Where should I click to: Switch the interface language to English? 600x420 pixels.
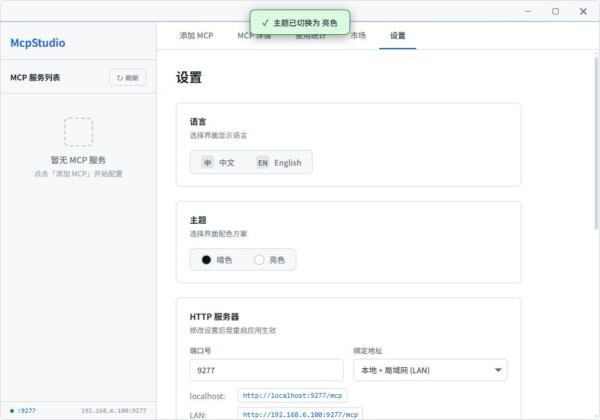click(279, 163)
